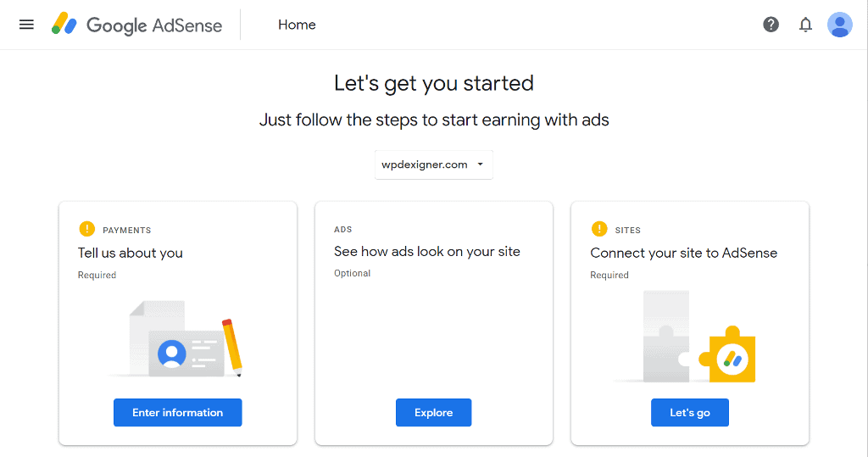This screenshot has width=868, height=457.
Task: Open the Help question mark icon
Action: point(771,25)
